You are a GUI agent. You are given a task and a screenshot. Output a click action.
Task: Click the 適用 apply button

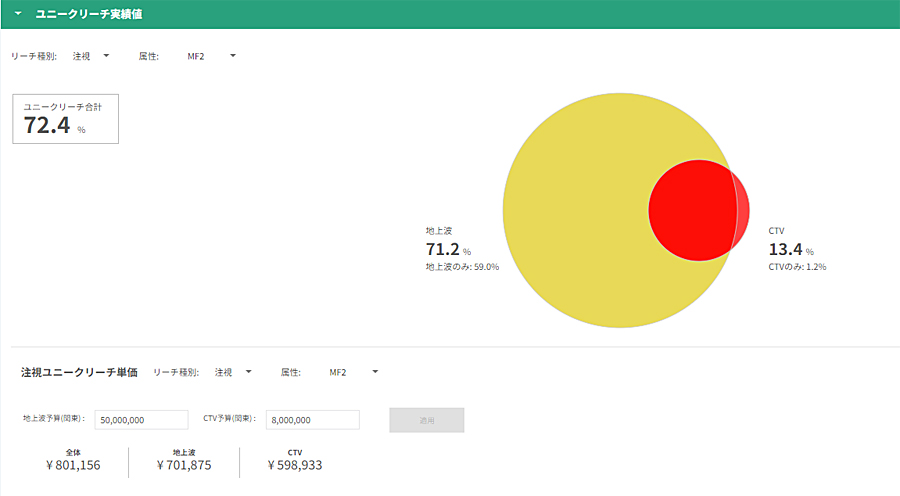[x=426, y=420]
